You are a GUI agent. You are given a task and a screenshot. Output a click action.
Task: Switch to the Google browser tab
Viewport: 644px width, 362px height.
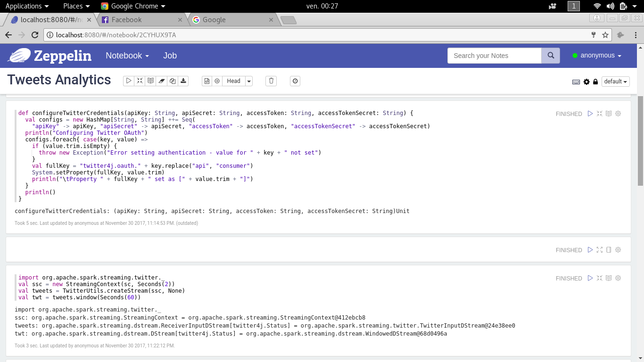(x=232, y=20)
